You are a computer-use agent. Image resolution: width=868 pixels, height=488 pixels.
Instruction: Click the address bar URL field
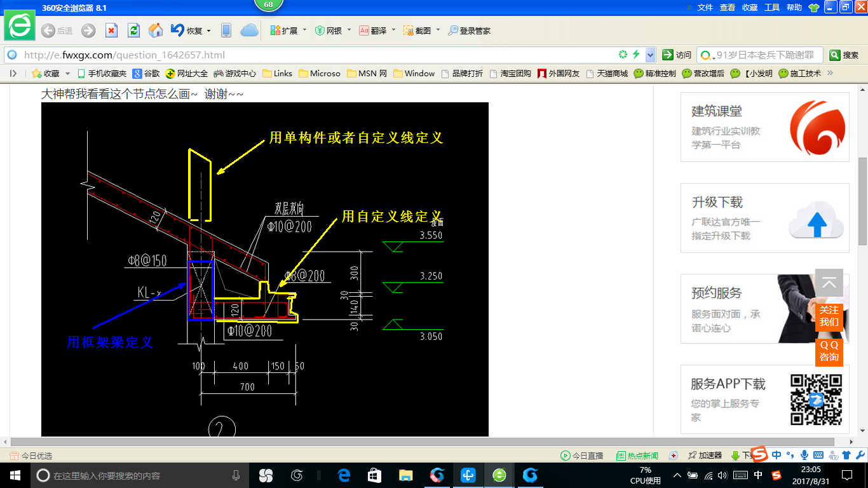coord(318,55)
